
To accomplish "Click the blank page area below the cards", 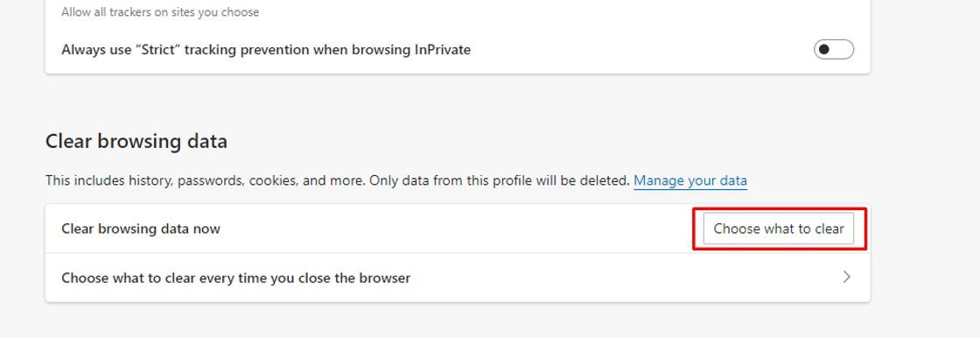I will (x=458, y=320).
